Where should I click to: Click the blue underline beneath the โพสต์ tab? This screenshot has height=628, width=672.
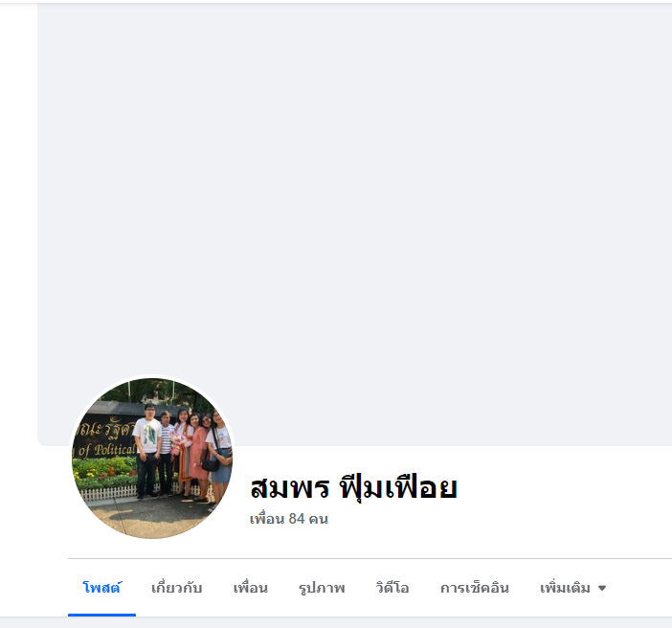coord(102,615)
